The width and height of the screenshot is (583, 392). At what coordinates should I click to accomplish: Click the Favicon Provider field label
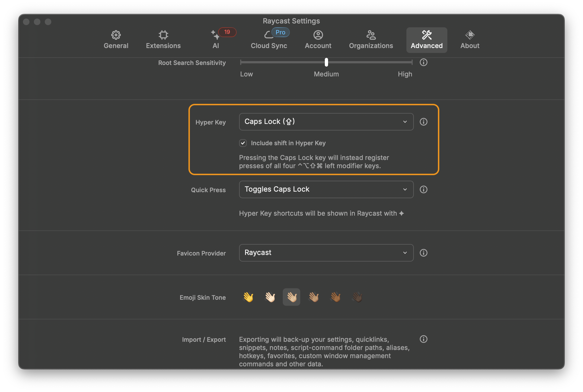coord(201,253)
